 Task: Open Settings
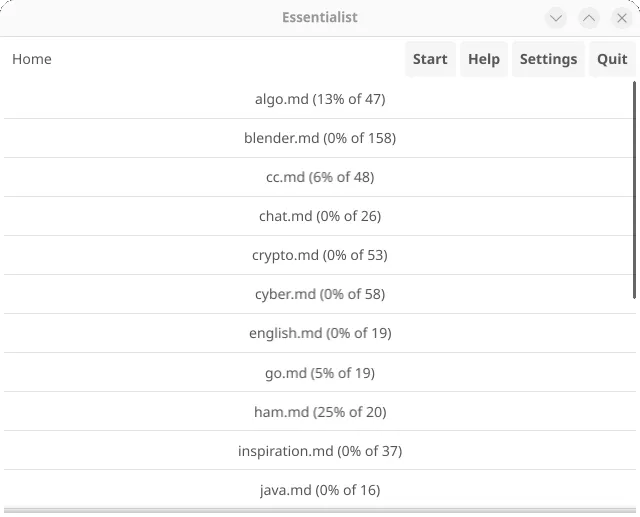pos(548,59)
